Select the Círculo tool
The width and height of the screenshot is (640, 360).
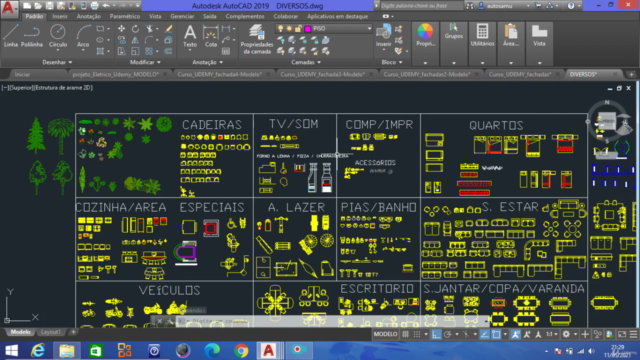[x=58, y=36]
